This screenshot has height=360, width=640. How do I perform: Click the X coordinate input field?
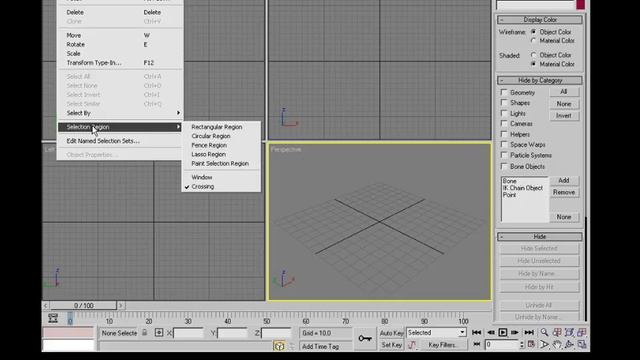[x=188, y=333]
